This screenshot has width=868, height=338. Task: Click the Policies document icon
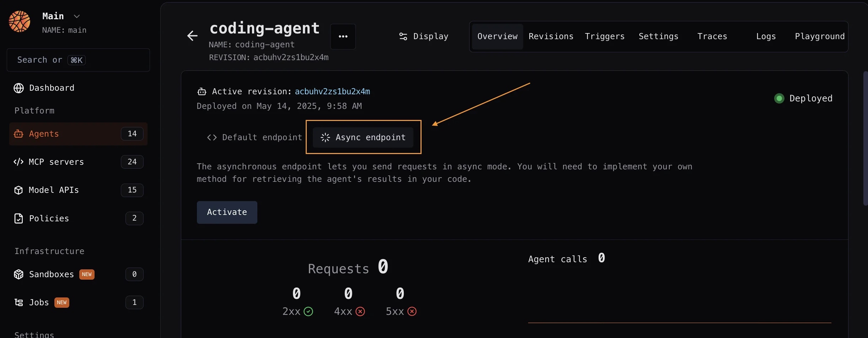pos(18,218)
